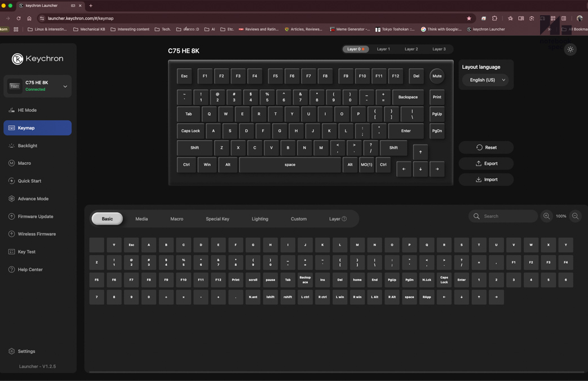Open the Layout language dropdown
Viewport: 588px width, 381px height.
[485, 80]
